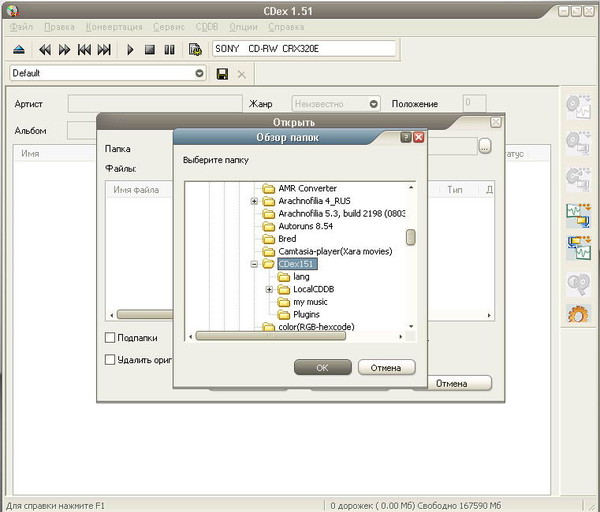600x512 pixels.
Task: Toggle the Удалить ориг checkbox
Action: tap(110, 360)
